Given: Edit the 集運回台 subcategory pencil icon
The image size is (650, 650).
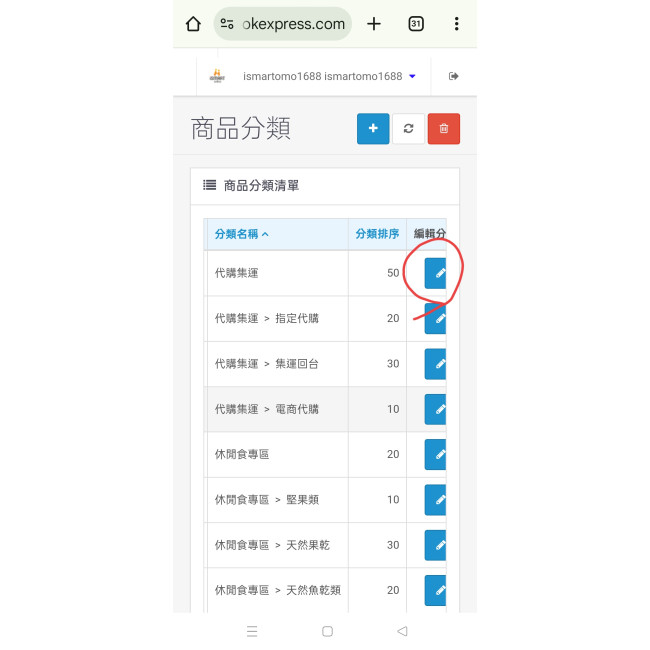Looking at the screenshot, I should [x=437, y=364].
